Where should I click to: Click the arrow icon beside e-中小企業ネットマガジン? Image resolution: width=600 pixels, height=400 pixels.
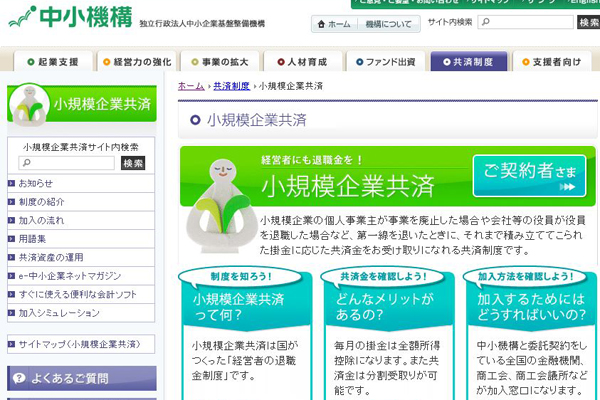point(11,276)
